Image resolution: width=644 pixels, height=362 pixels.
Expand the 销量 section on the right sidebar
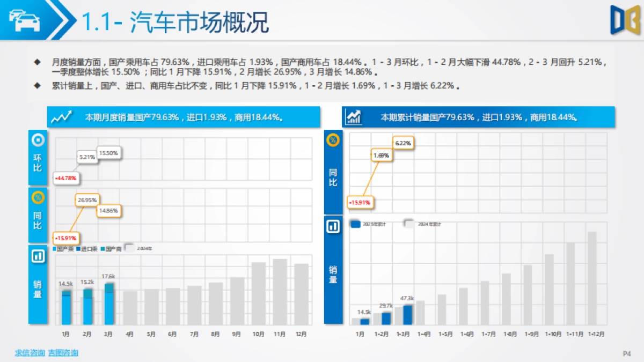click(x=333, y=271)
